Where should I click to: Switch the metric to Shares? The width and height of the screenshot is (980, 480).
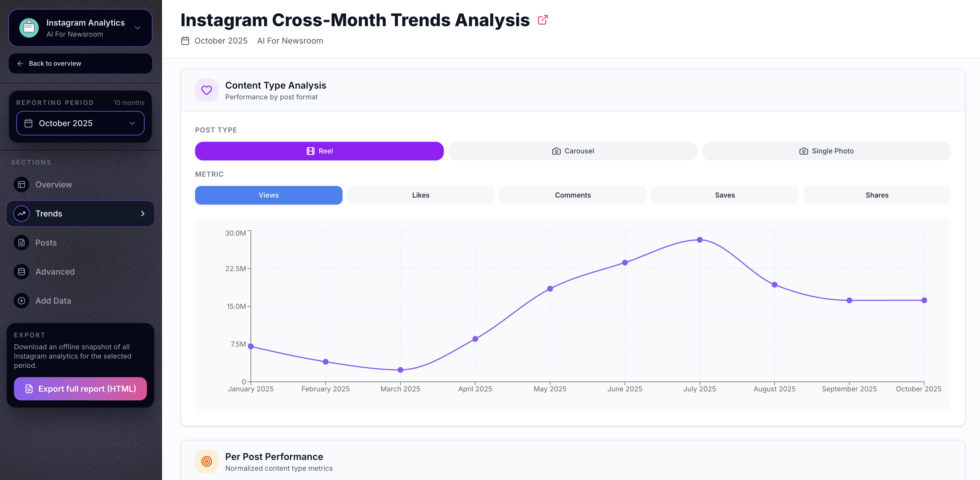click(877, 195)
